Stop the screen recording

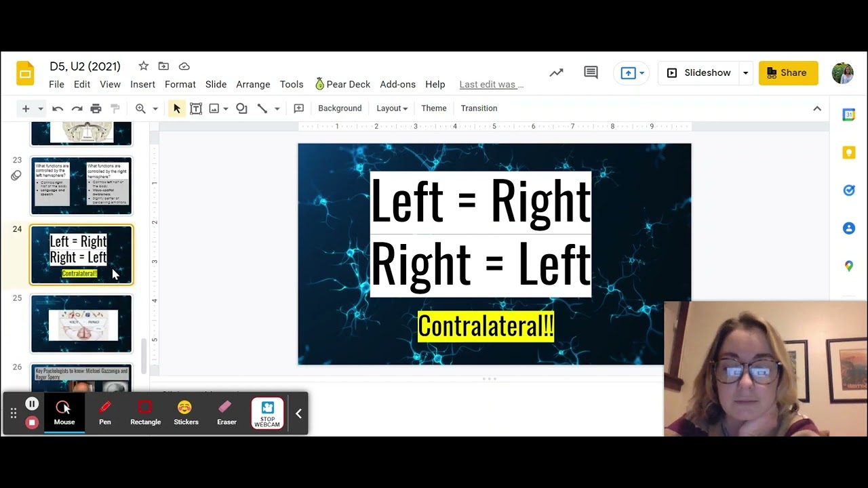[32, 422]
